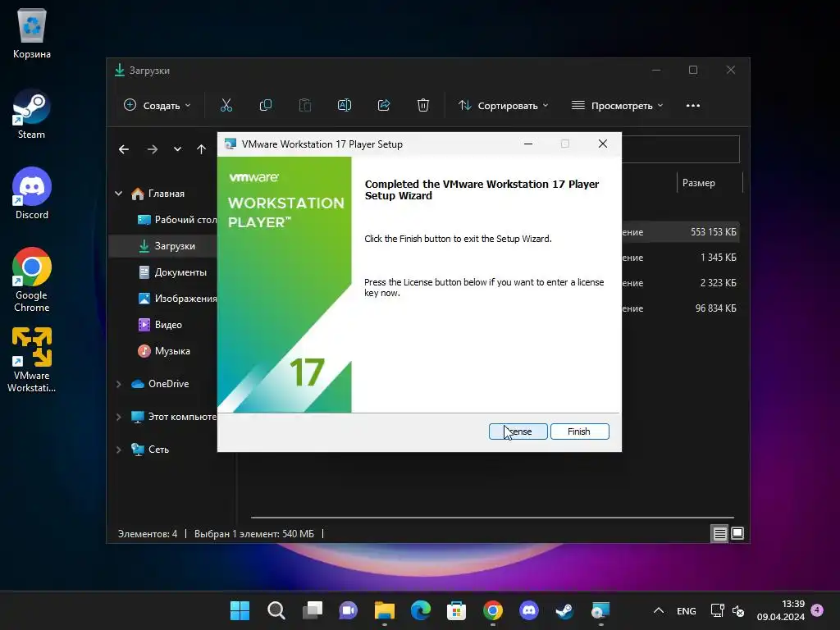Click the VMware installer icon on the taskbar

point(600,610)
